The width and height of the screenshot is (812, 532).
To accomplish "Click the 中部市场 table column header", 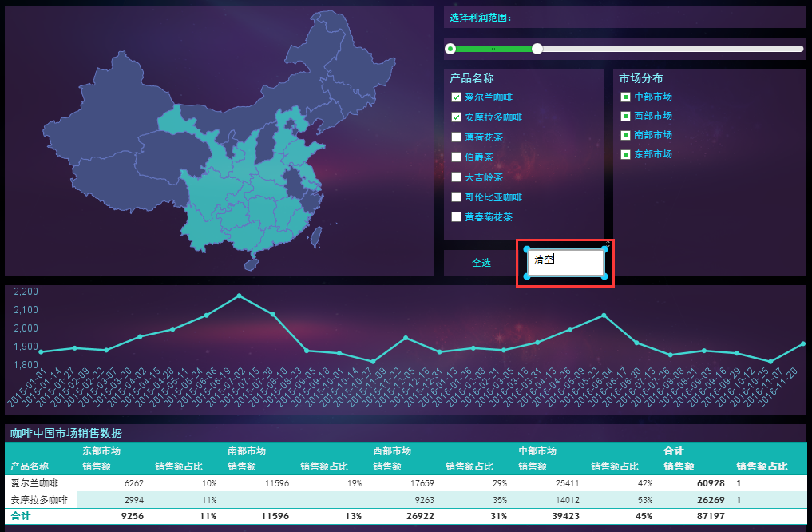I will [537, 451].
